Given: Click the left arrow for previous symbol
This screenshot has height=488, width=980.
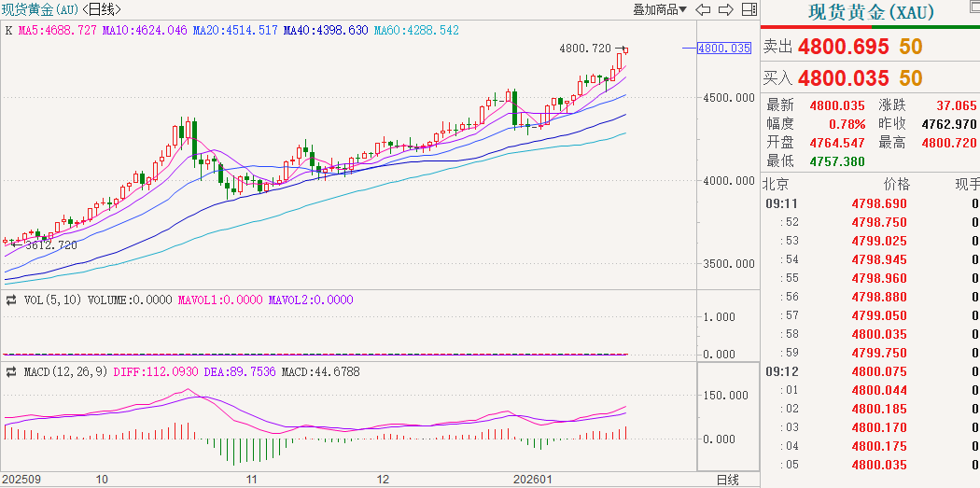Looking at the screenshot, I should 704,10.
